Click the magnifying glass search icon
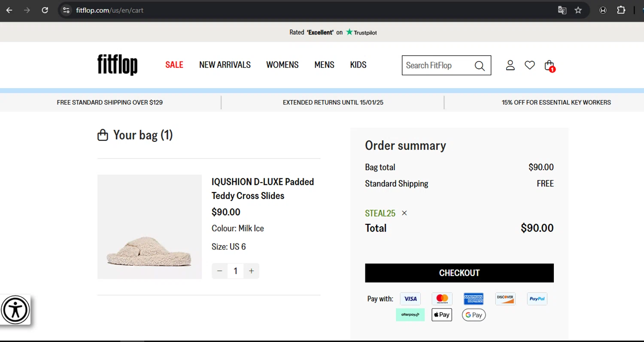This screenshot has width=644, height=342. [x=480, y=66]
